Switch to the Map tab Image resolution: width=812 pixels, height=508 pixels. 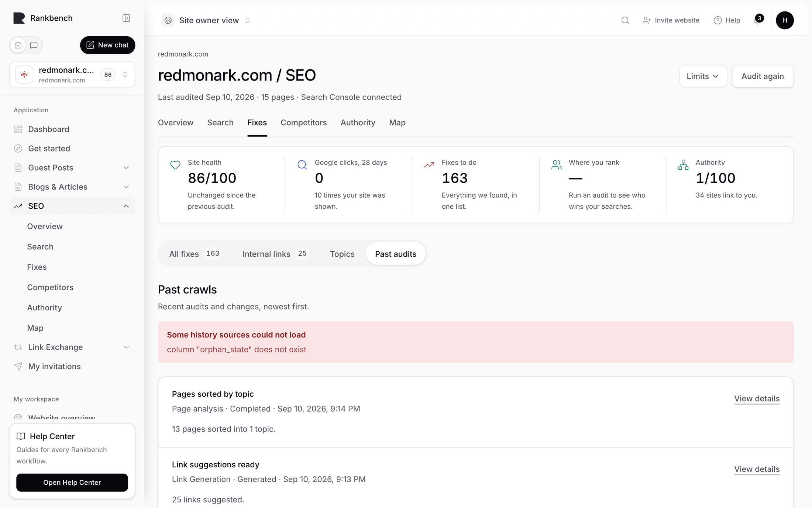point(397,123)
